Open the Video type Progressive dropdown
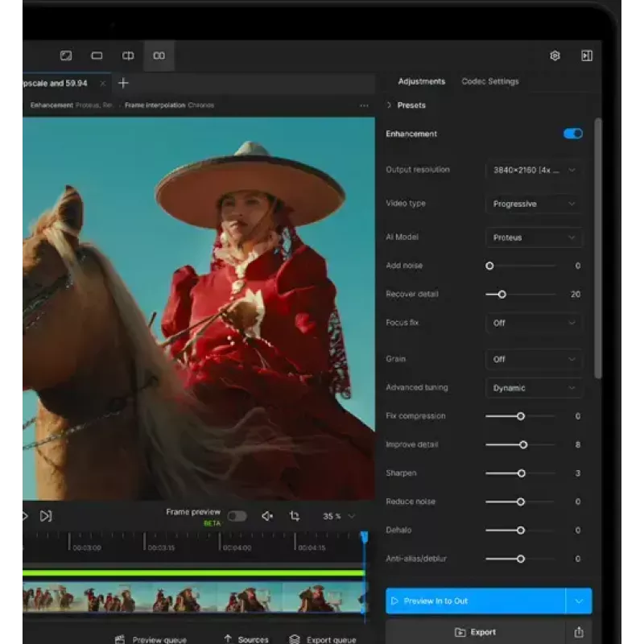Viewport: 644px width, 644px height. pos(534,204)
